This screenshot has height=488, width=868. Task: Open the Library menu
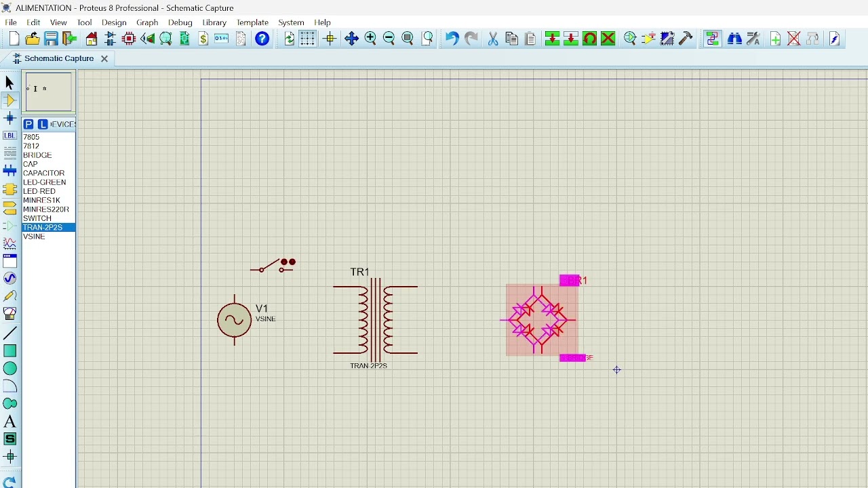coord(214,22)
